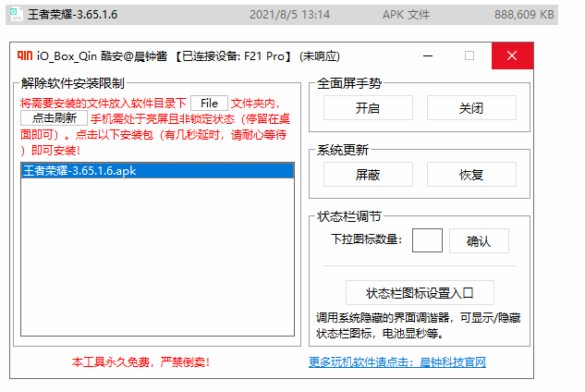Click the iO_Box_Qin app icon in title bar
This screenshot has width=585, height=392.
pos(26,55)
